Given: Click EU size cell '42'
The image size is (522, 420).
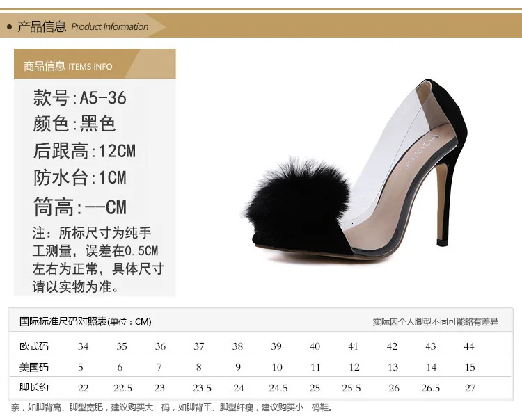Looking at the screenshot, I should tap(392, 346).
